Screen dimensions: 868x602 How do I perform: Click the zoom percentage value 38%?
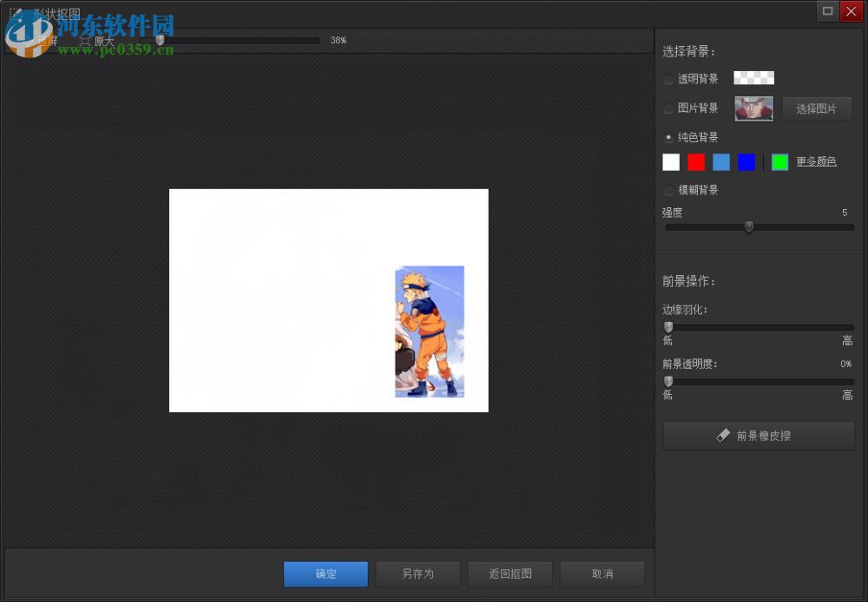339,41
